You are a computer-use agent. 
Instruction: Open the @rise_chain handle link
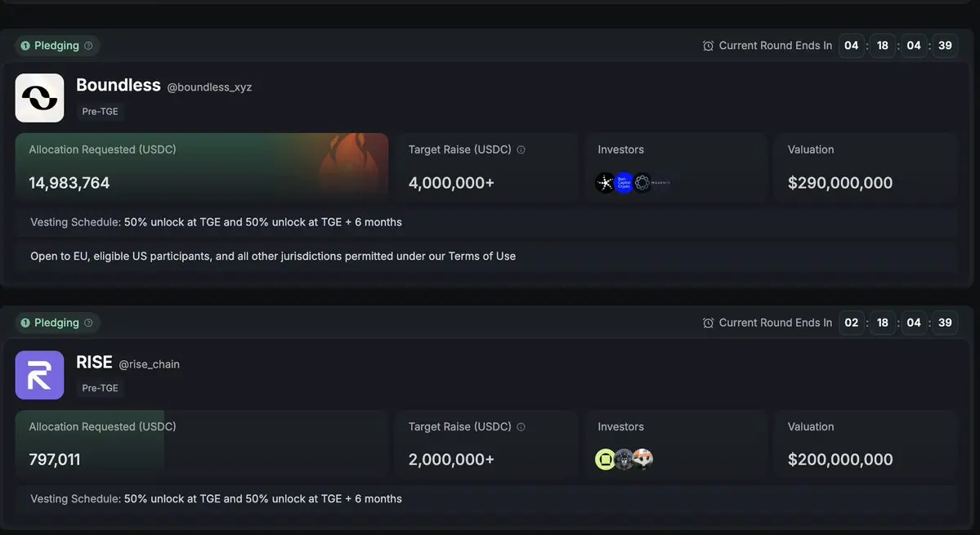click(x=150, y=364)
